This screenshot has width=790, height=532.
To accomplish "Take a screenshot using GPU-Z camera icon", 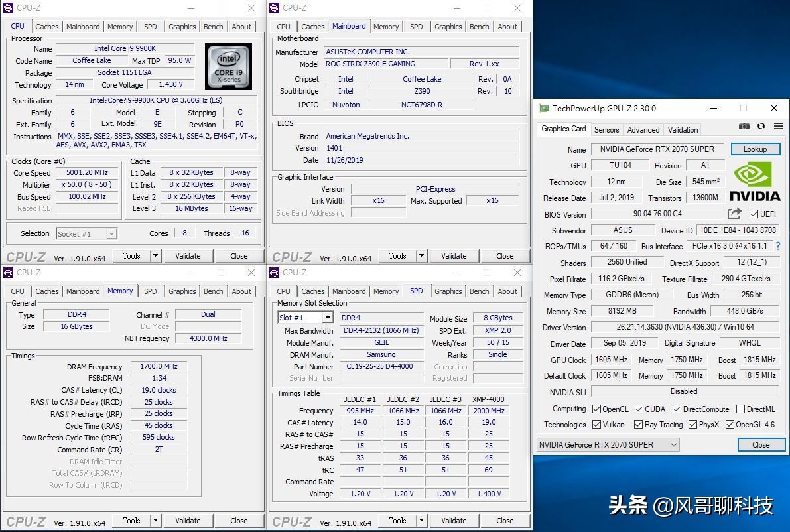I will pos(744,126).
